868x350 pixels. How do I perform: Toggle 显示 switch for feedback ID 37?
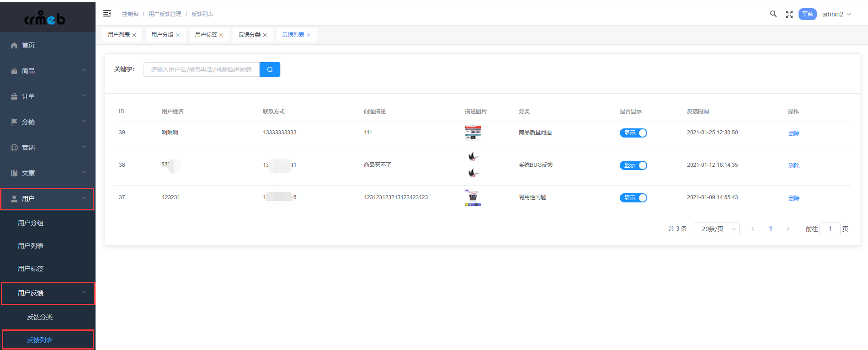[x=634, y=198]
